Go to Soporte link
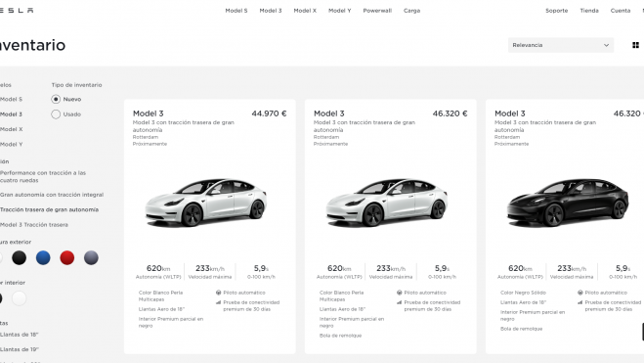644x363 pixels. (x=556, y=11)
